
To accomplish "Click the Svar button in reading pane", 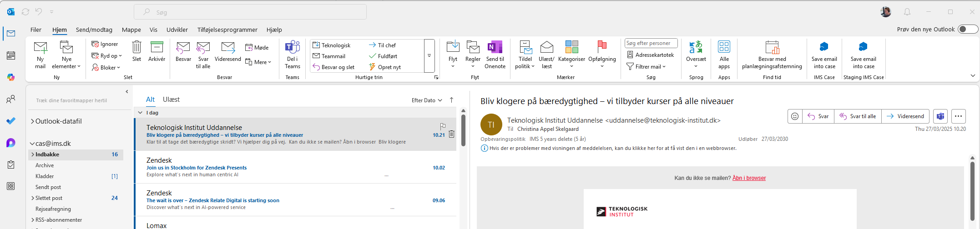I will tap(818, 116).
